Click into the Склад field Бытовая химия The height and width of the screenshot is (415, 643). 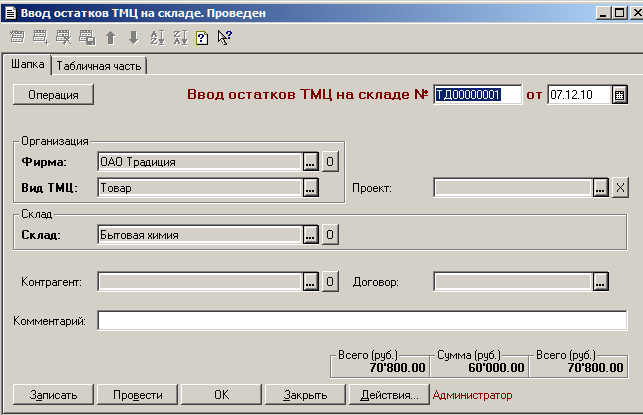[200, 235]
